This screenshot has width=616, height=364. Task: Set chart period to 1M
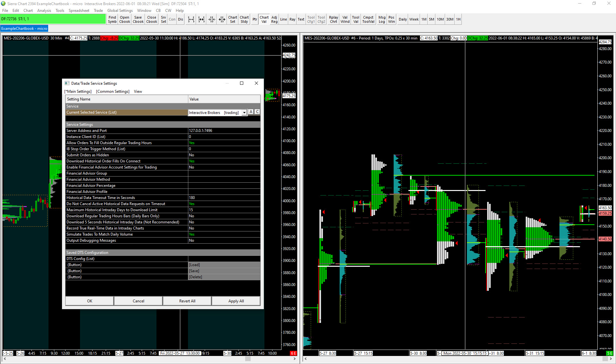coord(424,20)
